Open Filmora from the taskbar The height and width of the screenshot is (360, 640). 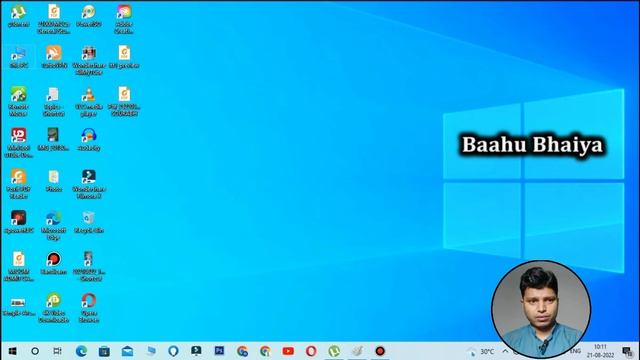(196, 351)
